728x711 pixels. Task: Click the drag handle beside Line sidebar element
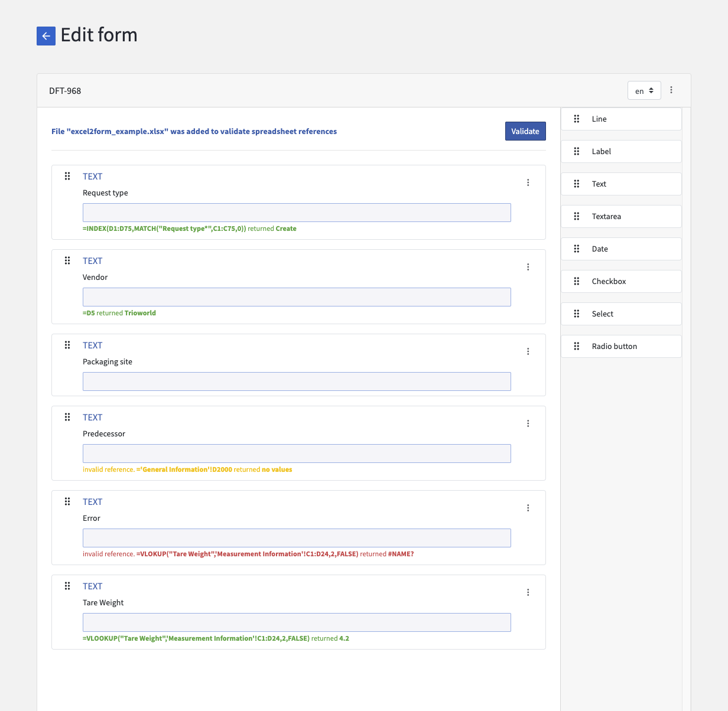[576, 119]
